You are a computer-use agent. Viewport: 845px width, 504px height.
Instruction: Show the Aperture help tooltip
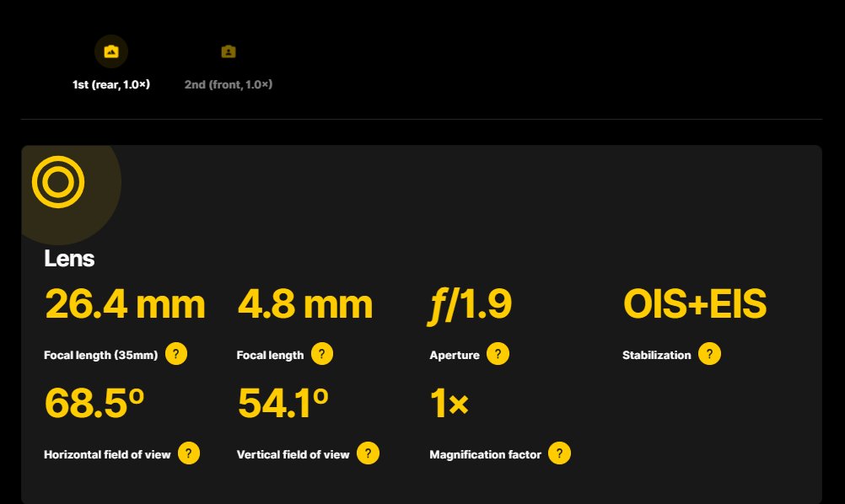point(498,354)
